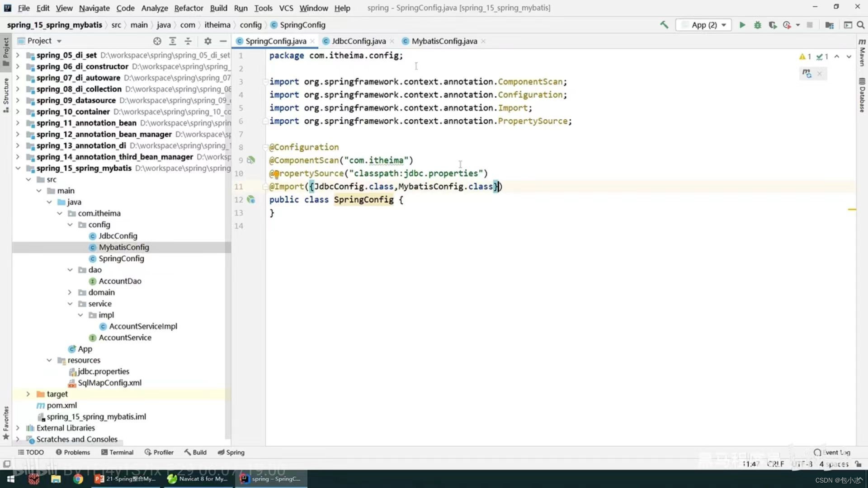The height and width of the screenshot is (488, 868).
Task: Collapse all in Project panel
Action: (x=188, y=41)
